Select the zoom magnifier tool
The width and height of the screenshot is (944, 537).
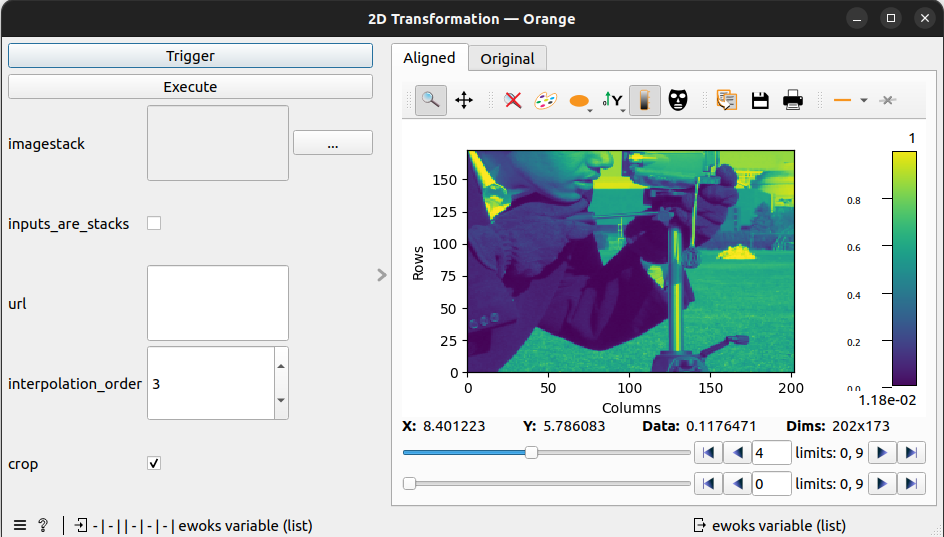coord(430,100)
